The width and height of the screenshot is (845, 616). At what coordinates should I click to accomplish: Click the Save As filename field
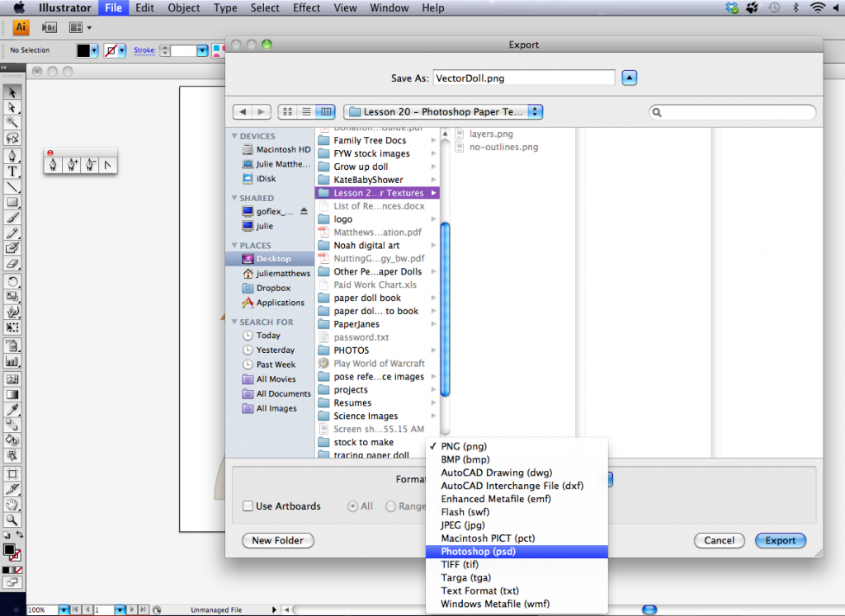523,78
